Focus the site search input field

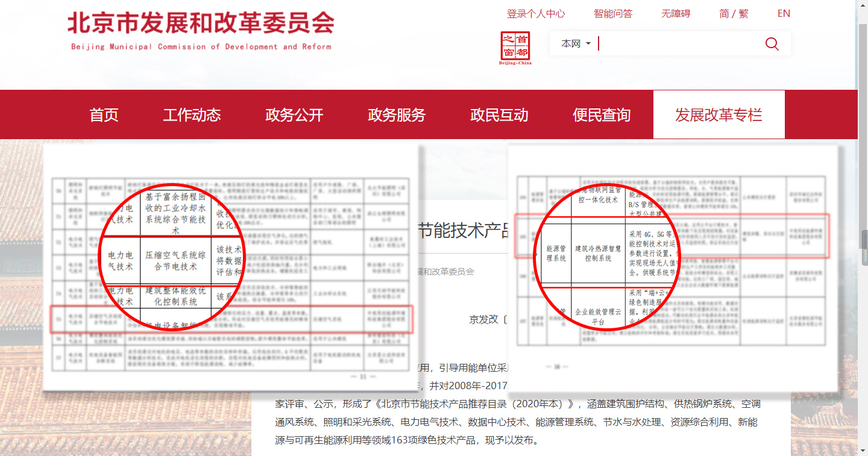click(678, 43)
